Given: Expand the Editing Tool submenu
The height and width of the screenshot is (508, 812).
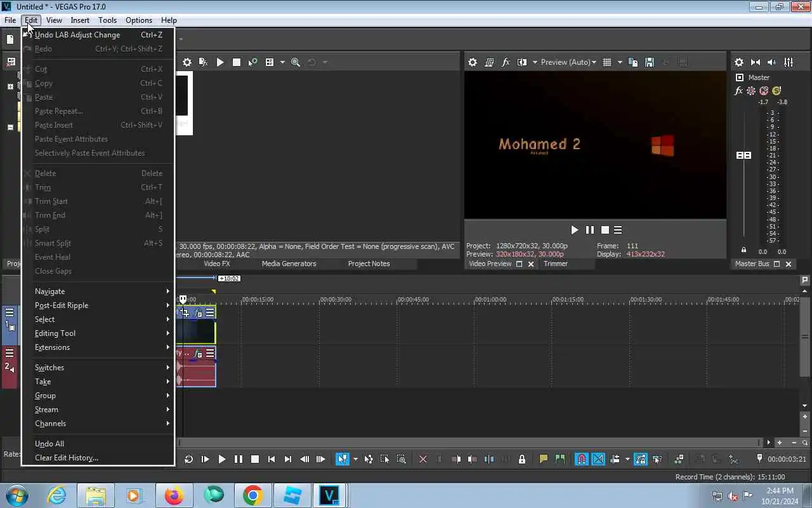Looking at the screenshot, I should point(98,333).
